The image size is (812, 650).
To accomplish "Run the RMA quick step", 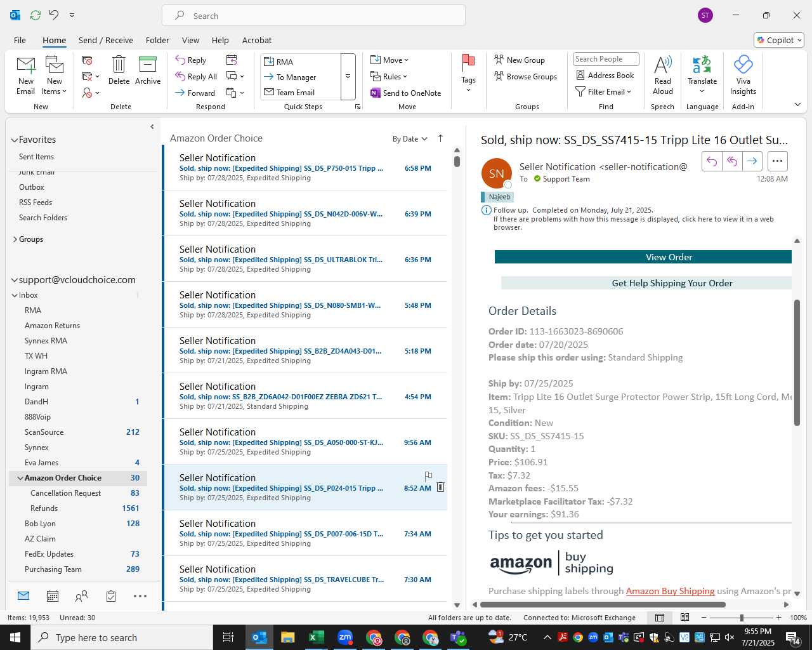I will 301,62.
